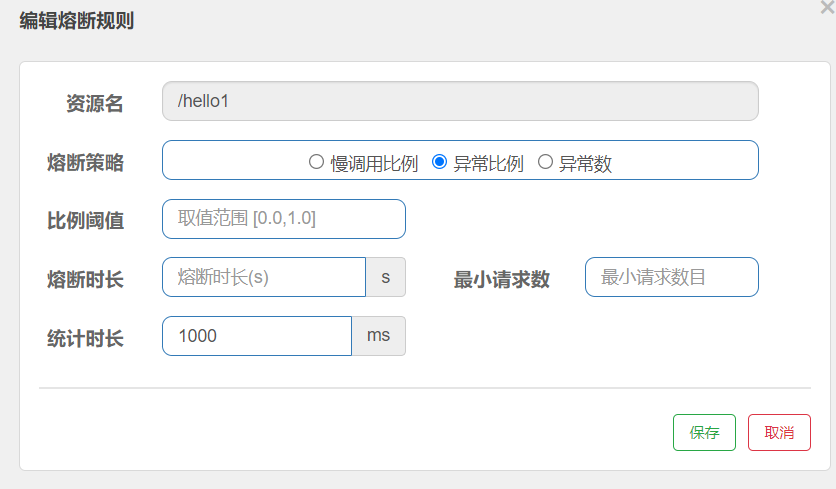Click the 最小请求数 label text
The image size is (836, 489).
502,279
